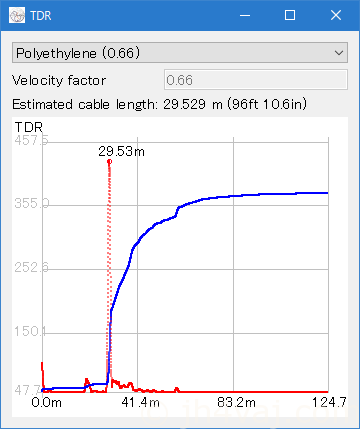360x429 pixels.
Task: Click the Velocity factor input field
Action: 256,80
